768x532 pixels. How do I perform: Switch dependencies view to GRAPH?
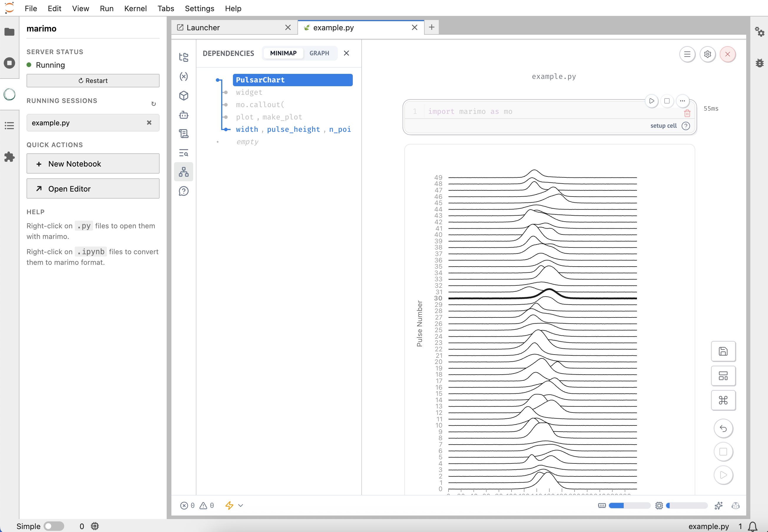point(319,53)
